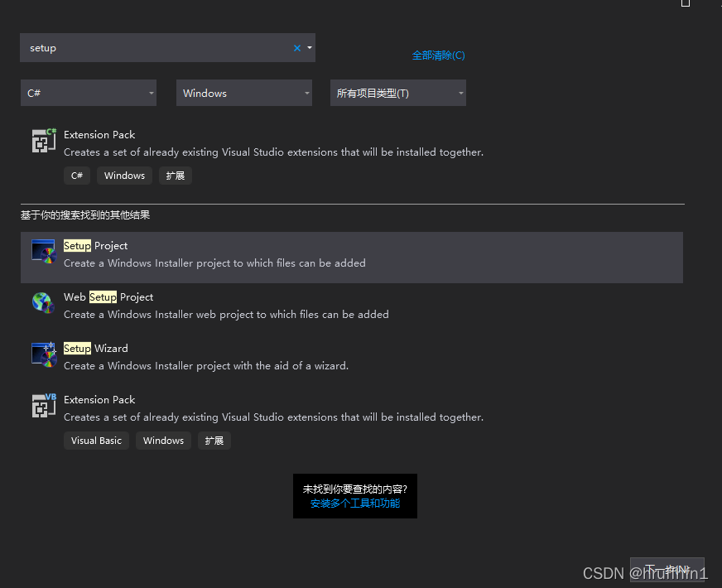Select the Web Setup Project title
The width and height of the screenshot is (722, 588).
(x=108, y=297)
